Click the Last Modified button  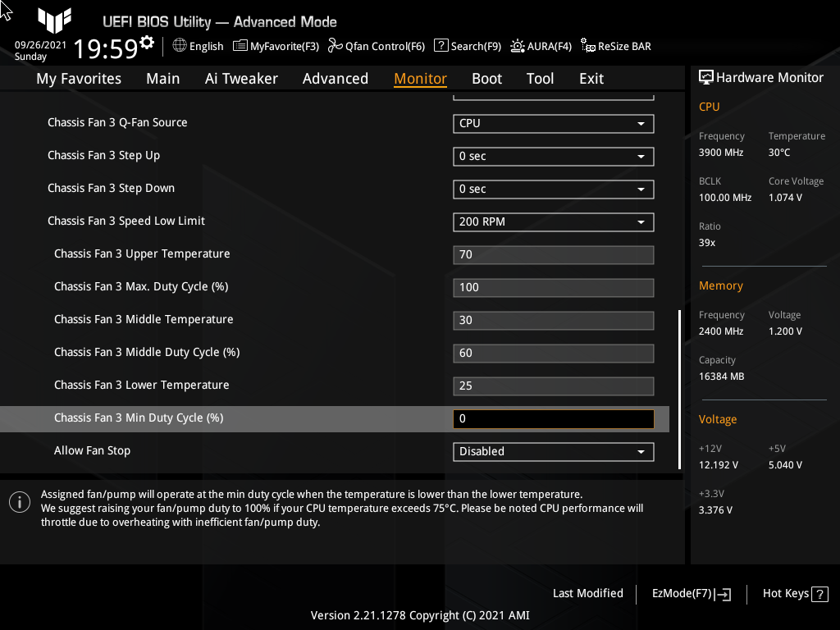(587, 593)
